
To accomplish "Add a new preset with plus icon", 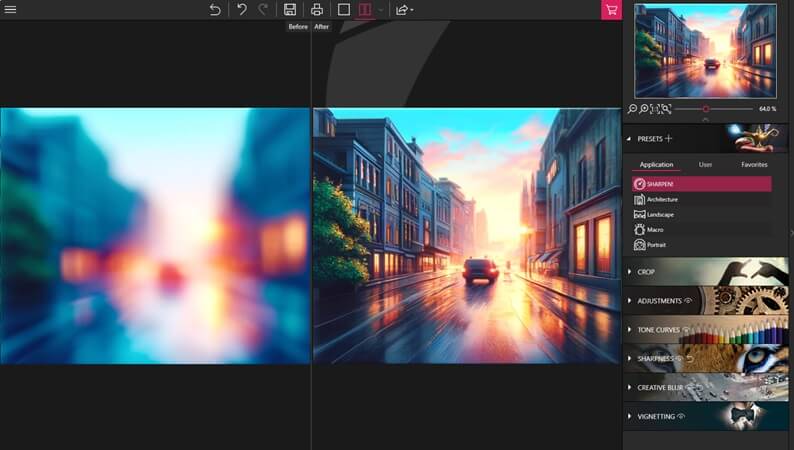I will (x=668, y=138).
